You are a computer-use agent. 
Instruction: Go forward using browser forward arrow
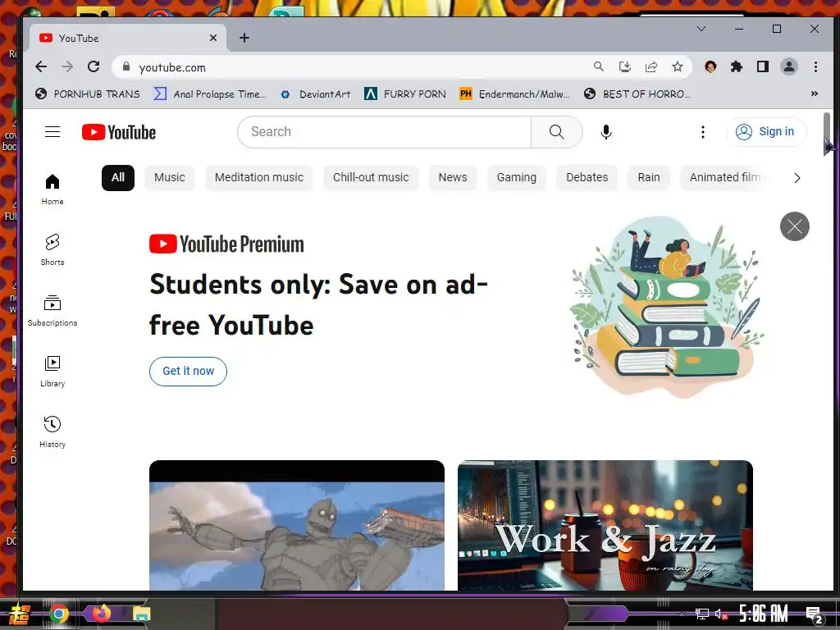click(67, 67)
